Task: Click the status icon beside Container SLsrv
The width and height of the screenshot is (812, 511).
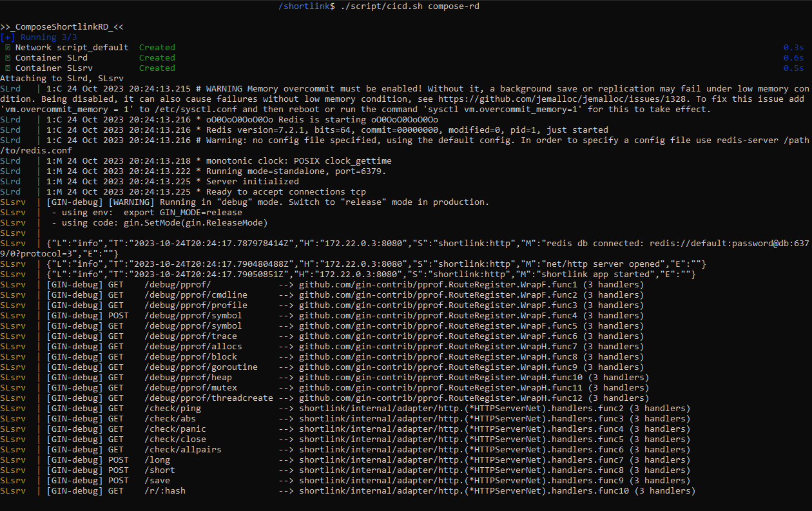Action: point(8,68)
